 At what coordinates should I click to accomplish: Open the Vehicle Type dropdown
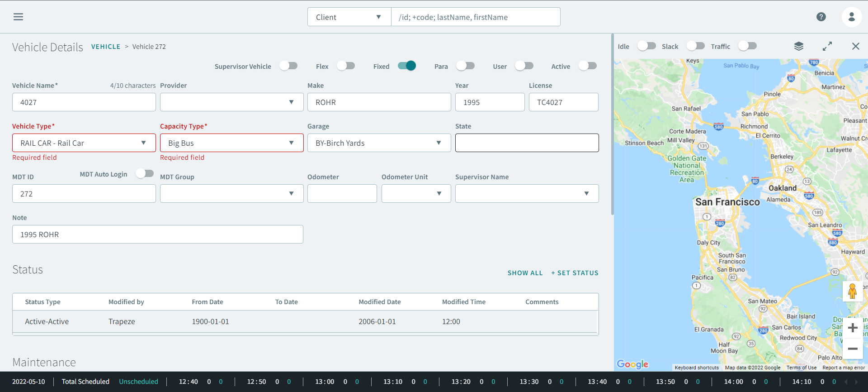click(x=84, y=143)
